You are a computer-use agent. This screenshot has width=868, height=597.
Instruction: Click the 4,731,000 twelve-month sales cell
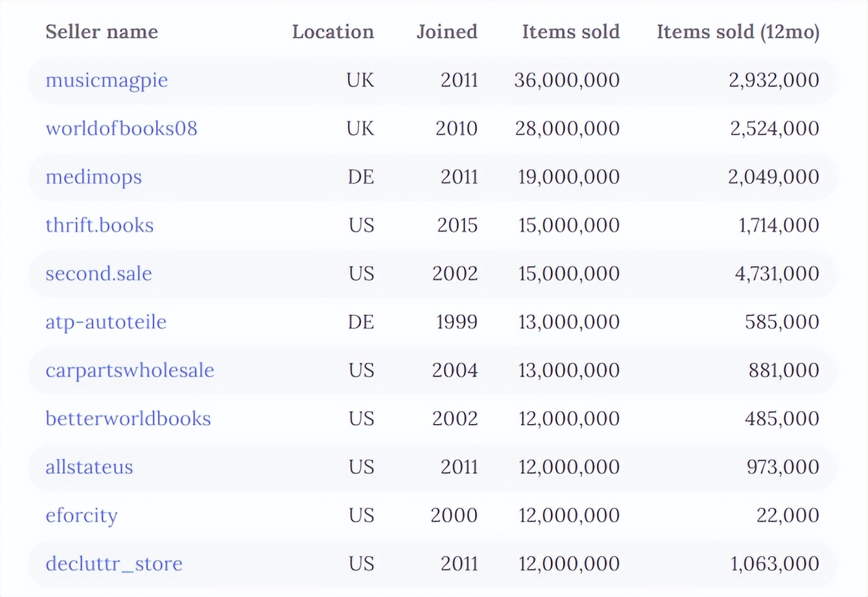pos(777,274)
